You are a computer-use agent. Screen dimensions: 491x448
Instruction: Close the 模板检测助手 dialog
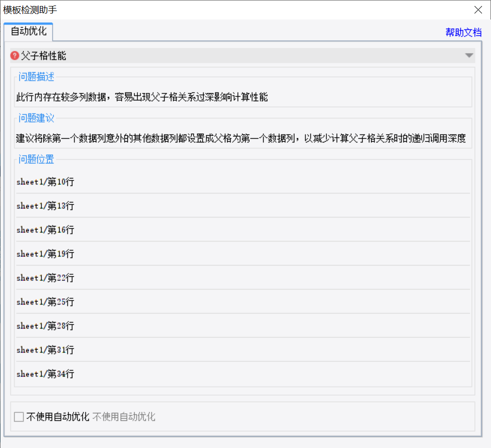(478, 9)
